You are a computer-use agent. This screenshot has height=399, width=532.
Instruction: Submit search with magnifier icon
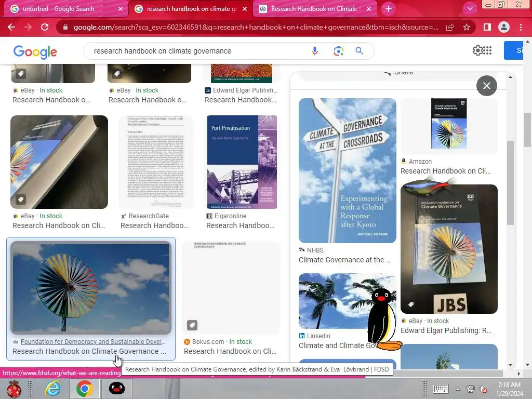point(360,51)
